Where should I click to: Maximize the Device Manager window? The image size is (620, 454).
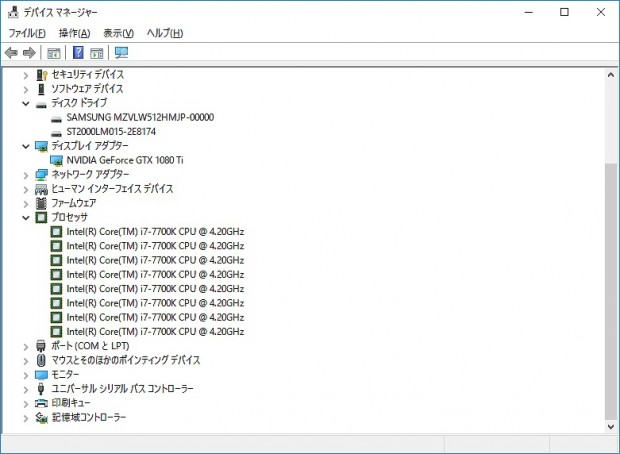(x=564, y=12)
